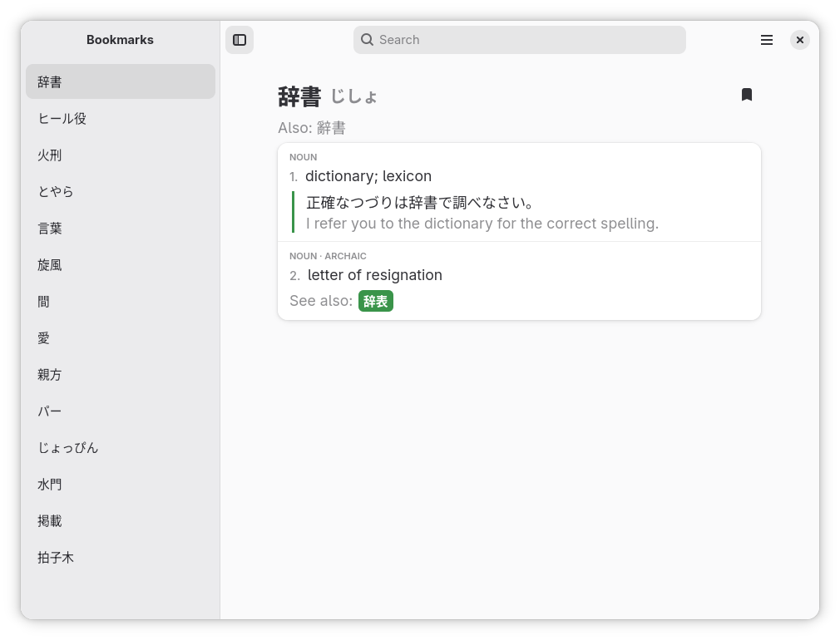
Task: Open the 親方 bookmark
Action: click(121, 375)
